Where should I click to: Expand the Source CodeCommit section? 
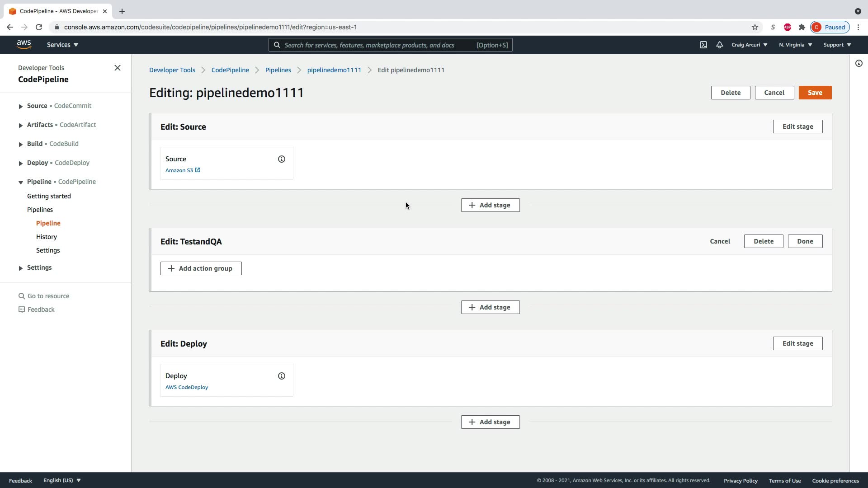coord(21,106)
